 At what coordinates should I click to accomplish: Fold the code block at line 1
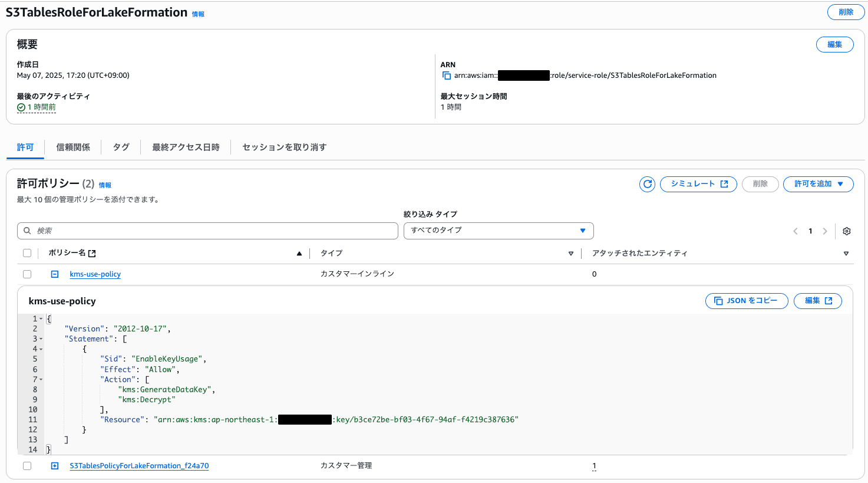point(41,318)
